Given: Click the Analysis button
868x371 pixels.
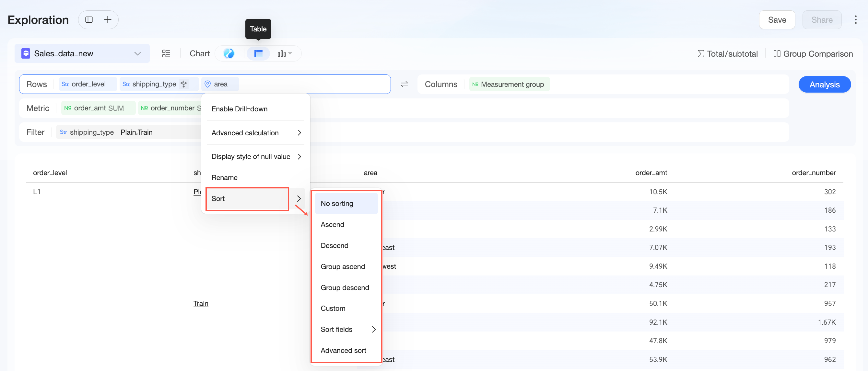Looking at the screenshot, I should pyautogui.click(x=824, y=84).
